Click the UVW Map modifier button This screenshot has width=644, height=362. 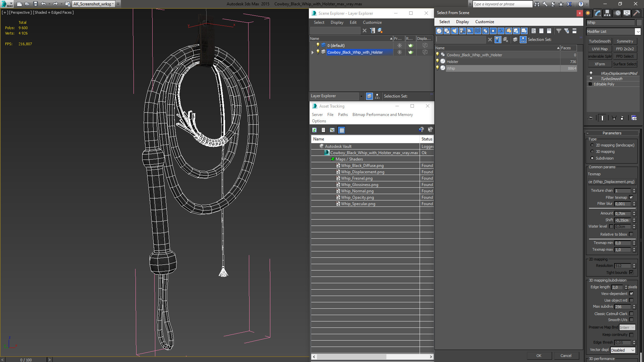coord(599,49)
